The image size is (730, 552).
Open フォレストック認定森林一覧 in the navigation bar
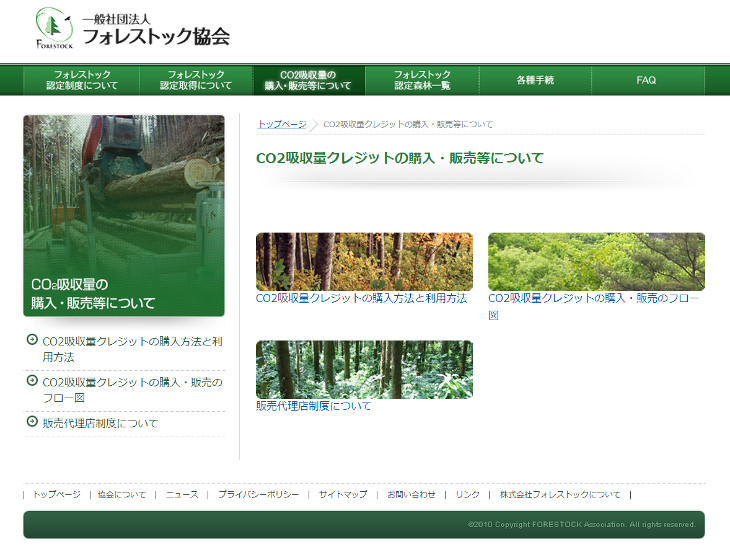[x=422, y=80]
